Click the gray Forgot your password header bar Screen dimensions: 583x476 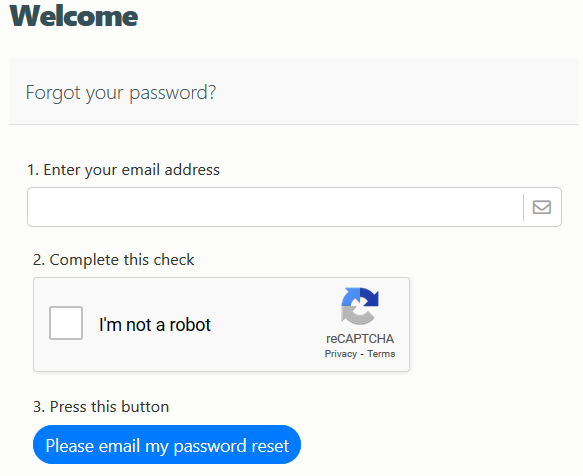point(294,91)
